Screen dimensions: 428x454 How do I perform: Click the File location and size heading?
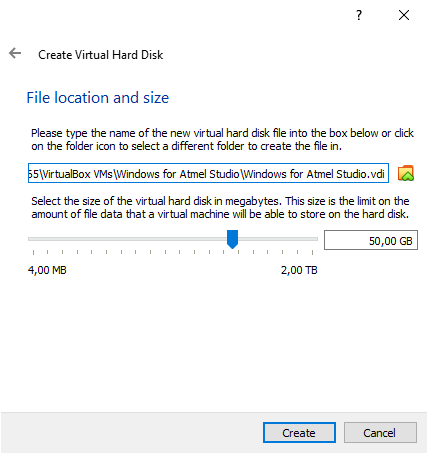[98, 98]
